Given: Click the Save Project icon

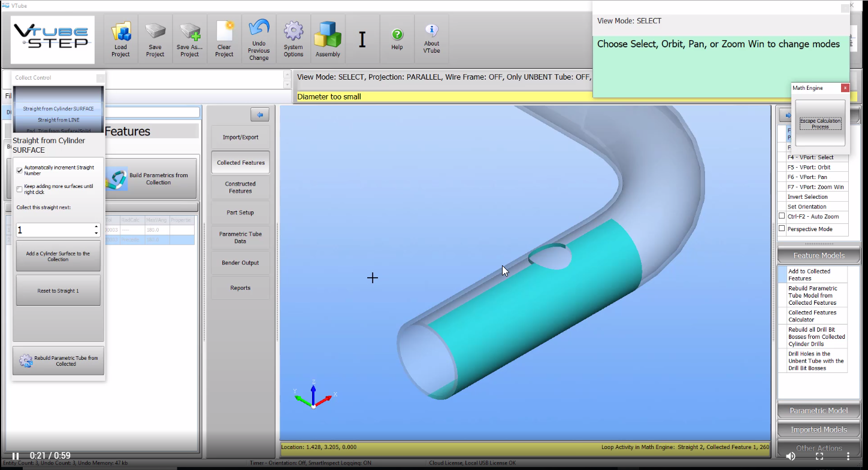Looking at the screenshot, I should (x=155, y=31).
